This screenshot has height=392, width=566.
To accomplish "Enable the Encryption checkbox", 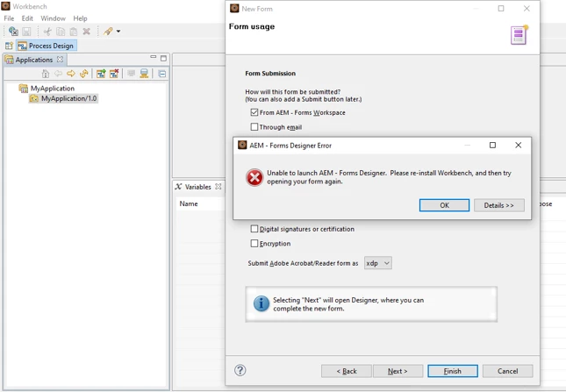I will pos(254,244).
